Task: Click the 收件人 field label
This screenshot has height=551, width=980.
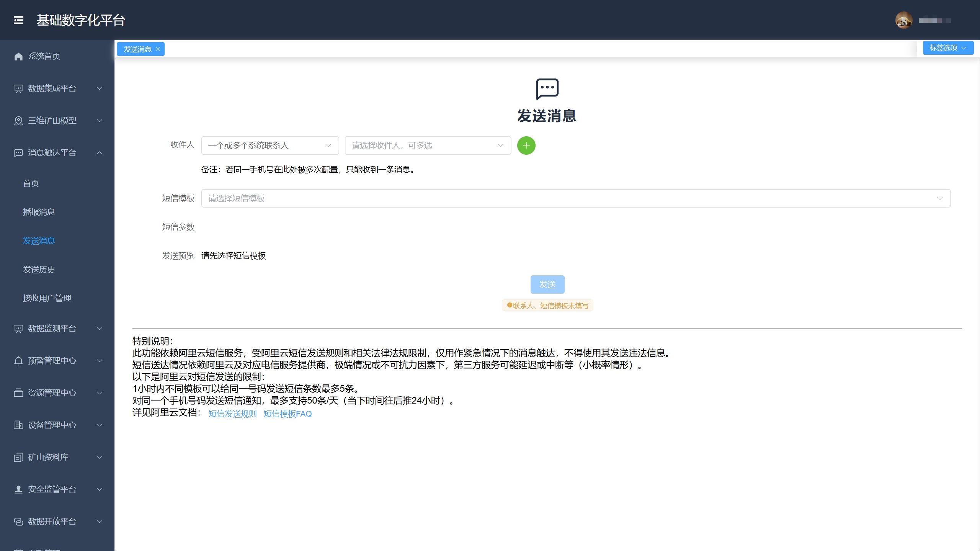Action: click(x=182, y=145)
